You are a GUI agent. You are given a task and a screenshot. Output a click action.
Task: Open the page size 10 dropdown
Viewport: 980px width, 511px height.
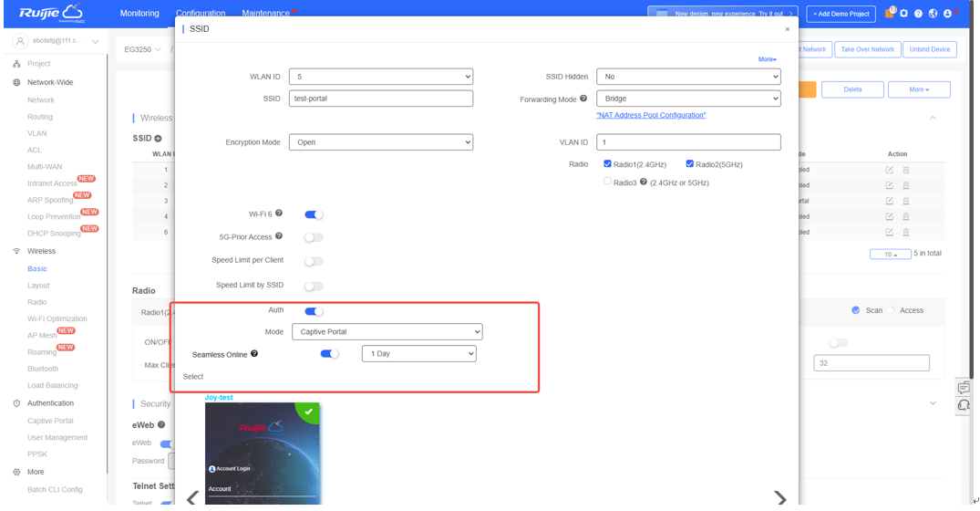pos(890,254)
